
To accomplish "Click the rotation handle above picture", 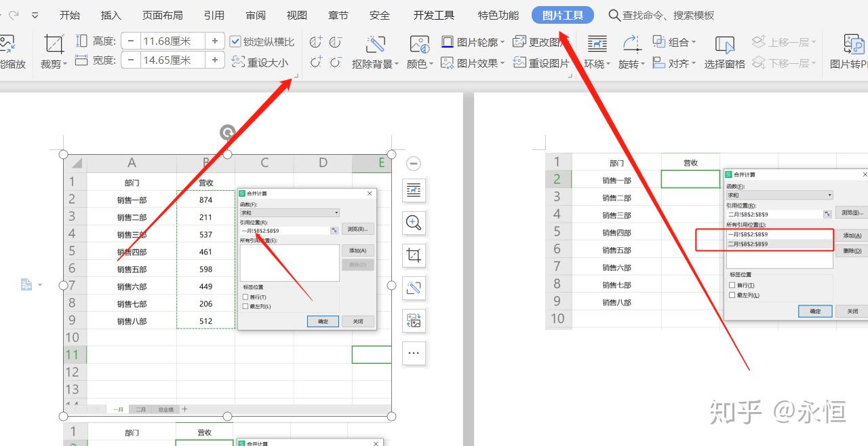I will click(228, 132).
